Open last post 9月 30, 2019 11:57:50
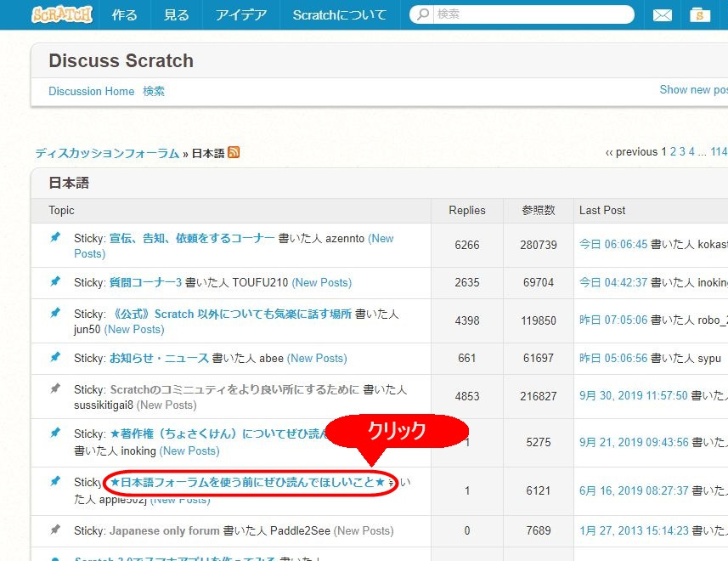 634,395
